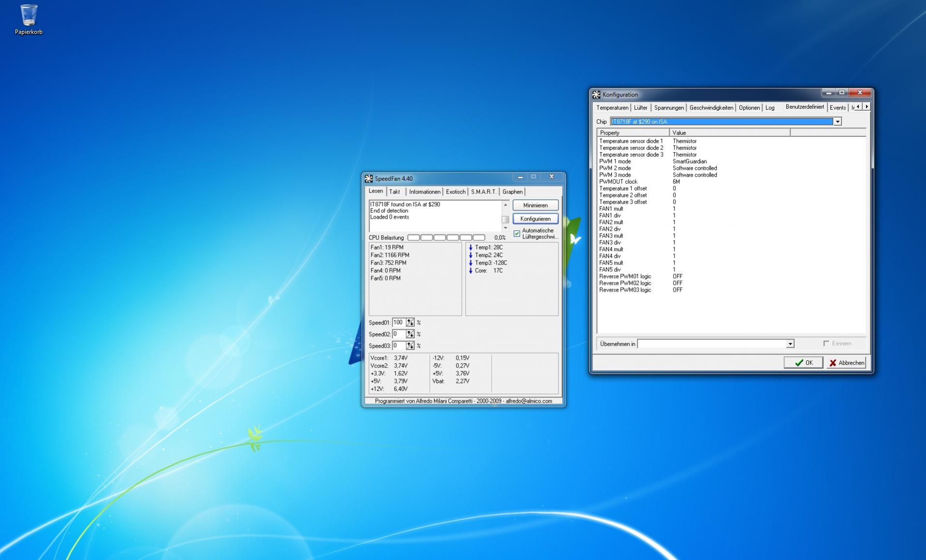This screenshot has width=926, height=560.
Task: Open the Papierkorb recycle bin icon
Action: click(29, 15)
